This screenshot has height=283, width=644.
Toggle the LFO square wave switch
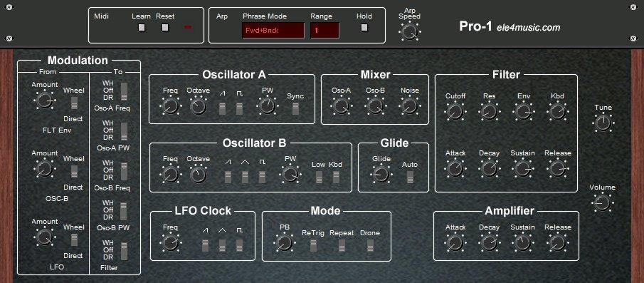(x=239, y=245)
